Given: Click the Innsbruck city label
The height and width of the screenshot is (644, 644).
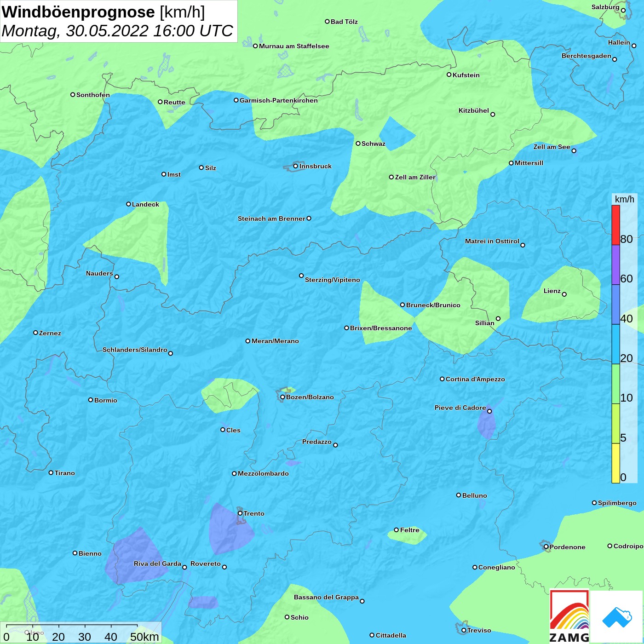Looking at the screenshot, I should 316,166.
